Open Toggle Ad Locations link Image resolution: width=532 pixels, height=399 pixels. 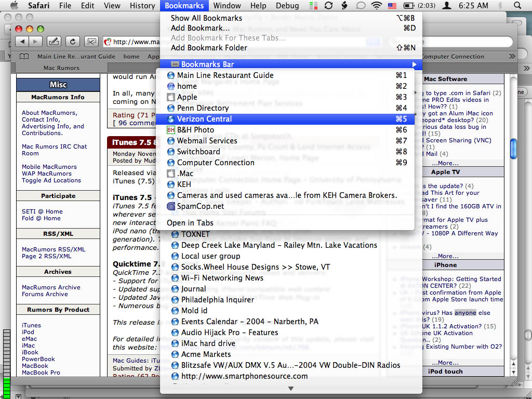[51, 180]
